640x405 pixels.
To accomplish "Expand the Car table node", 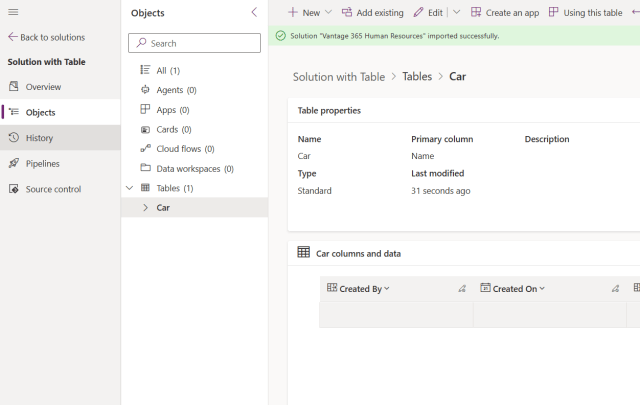I will (x=145, y=207).
